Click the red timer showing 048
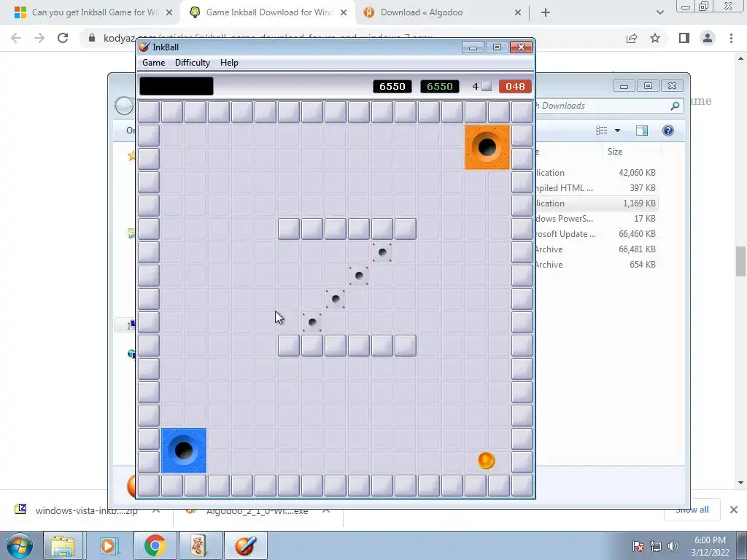Viewport: 747px width, 560px height. tap(515, 86)
